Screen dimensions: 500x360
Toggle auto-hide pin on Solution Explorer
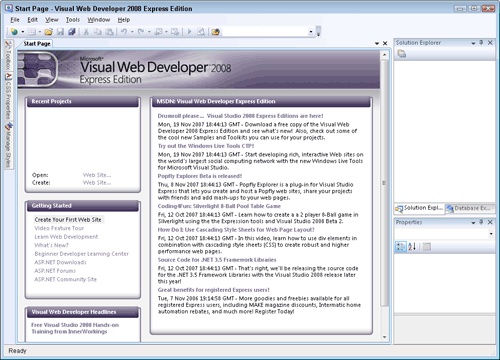[481, 43]
